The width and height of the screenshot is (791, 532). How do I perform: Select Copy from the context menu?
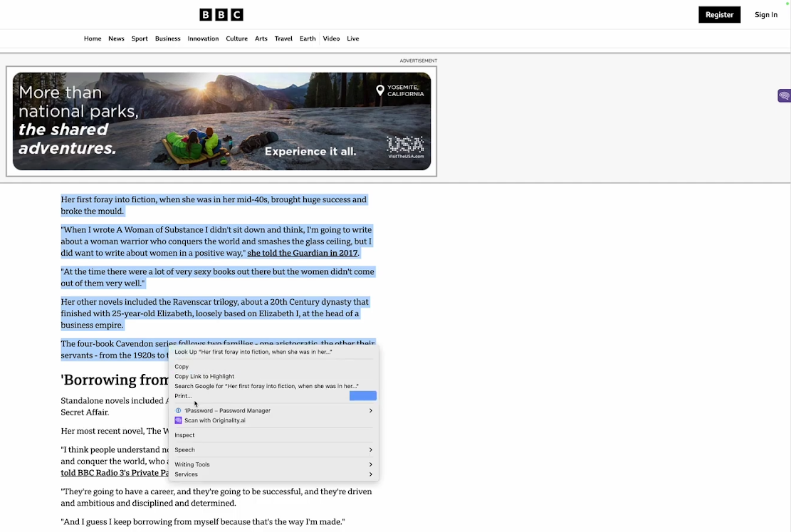click(x=182, y=366)
